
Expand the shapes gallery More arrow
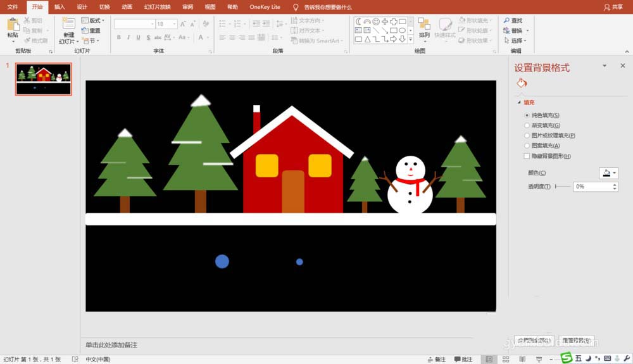(x=411, y=39)
